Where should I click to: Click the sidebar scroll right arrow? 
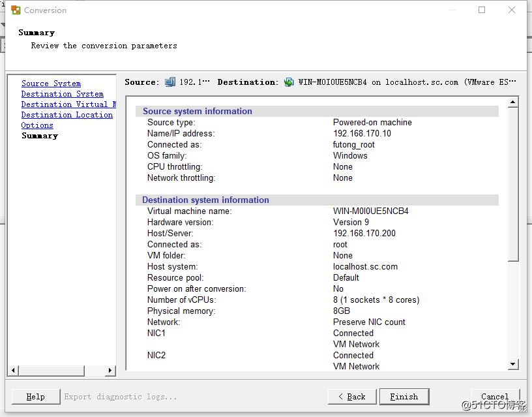[110, 371]
